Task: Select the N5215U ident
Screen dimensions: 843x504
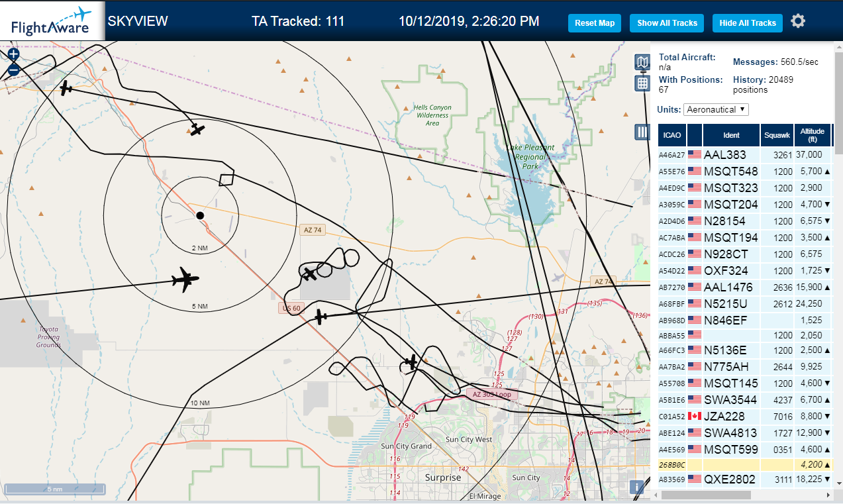Action: click(x=726, y=303)
